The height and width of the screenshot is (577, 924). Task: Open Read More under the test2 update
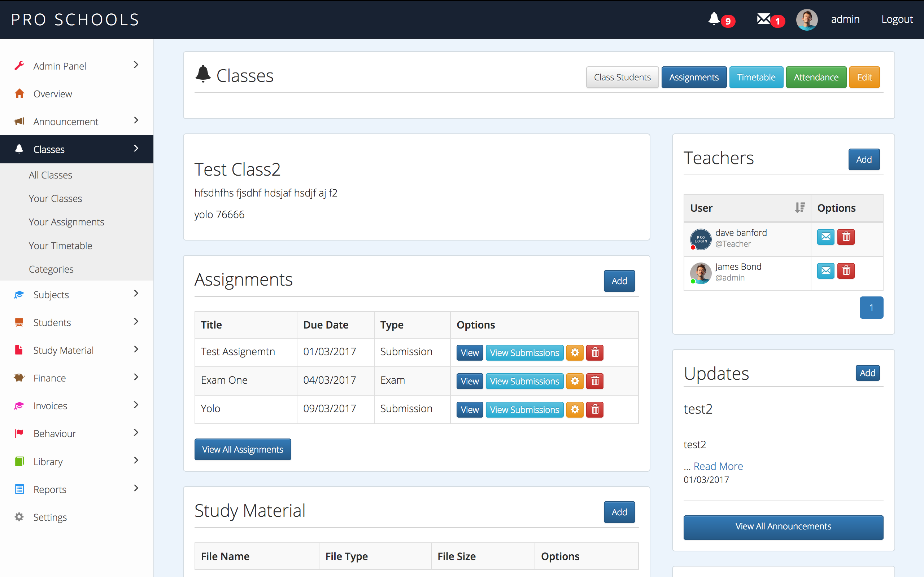[x=718, y=466]
